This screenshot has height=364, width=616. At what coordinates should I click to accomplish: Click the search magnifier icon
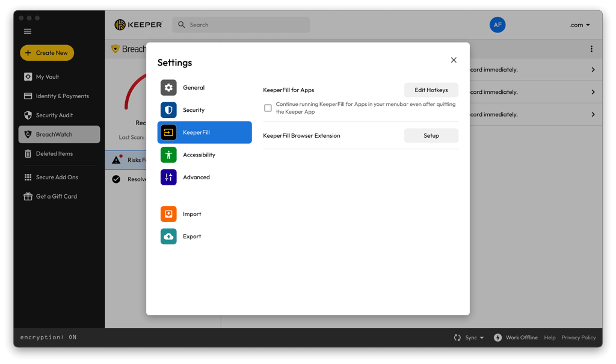[182, 25]
